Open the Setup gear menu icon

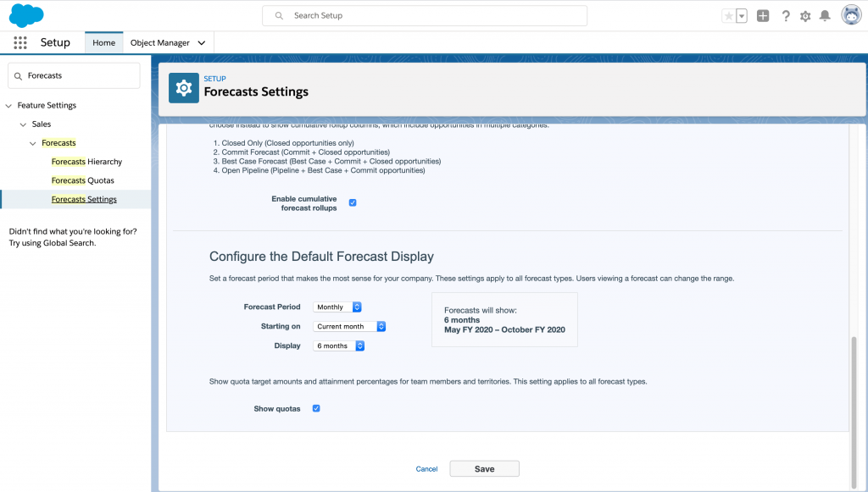805,16
